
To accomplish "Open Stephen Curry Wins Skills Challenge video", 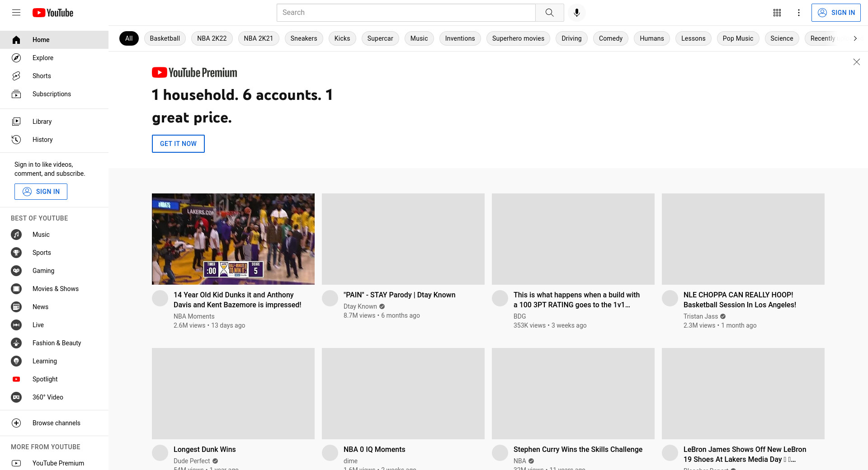I will [578, 449].
